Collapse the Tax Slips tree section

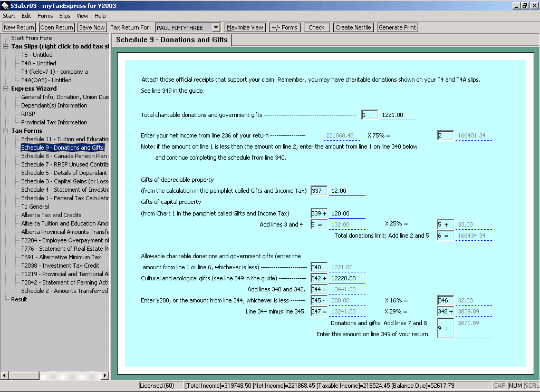(6, 46)
